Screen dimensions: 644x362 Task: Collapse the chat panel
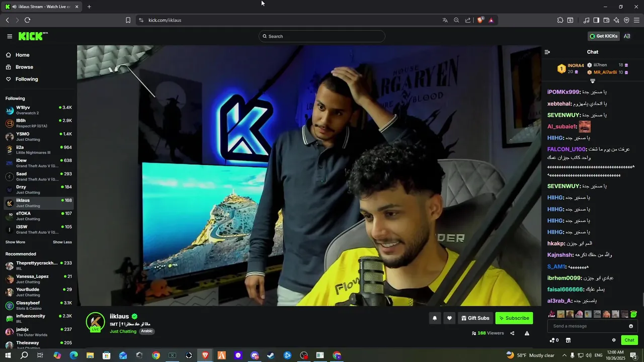pos(547,52)
